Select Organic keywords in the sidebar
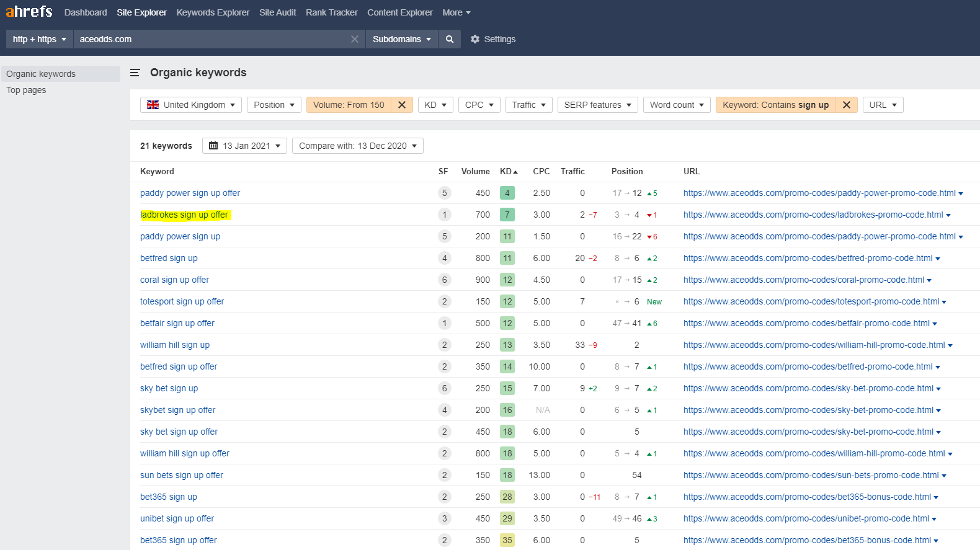This screenshot has width=980, height=550. (x=60, y=74)
